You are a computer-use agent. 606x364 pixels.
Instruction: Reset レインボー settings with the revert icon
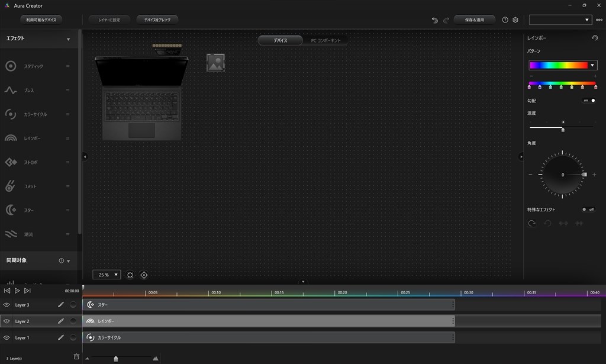(595, 37)
